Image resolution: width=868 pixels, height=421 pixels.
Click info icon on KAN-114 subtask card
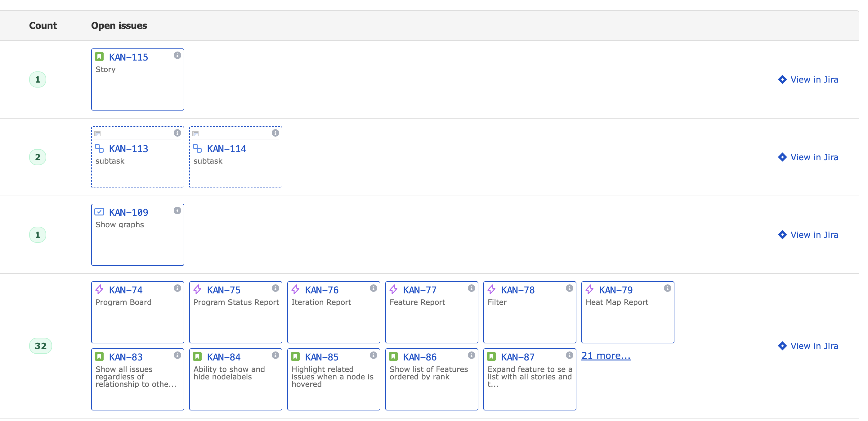tap(275, 133)
